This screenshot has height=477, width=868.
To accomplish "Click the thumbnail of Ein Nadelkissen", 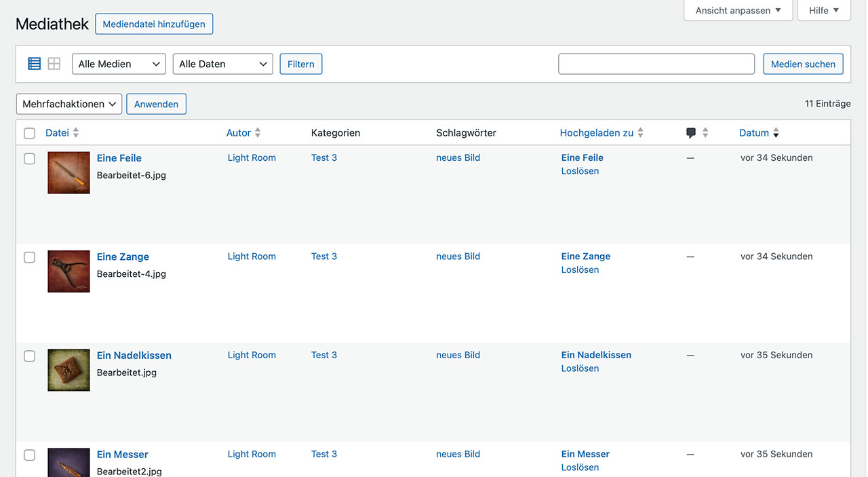I will point(68,370).
